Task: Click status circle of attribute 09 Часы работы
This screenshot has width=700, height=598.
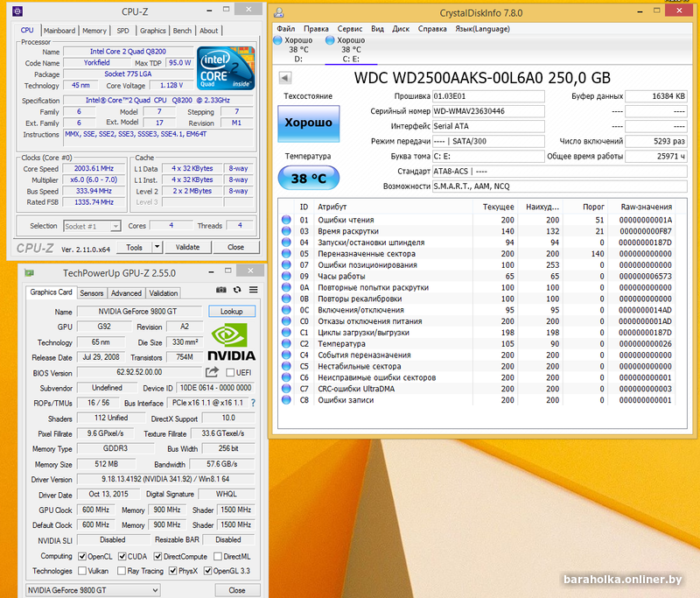Action: coord(286,276)
